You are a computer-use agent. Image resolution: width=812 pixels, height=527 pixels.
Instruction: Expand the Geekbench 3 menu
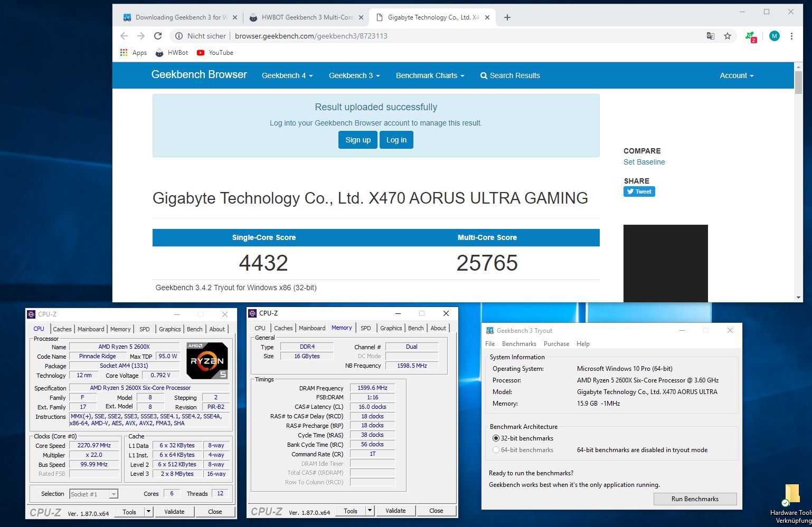(354, 75)
